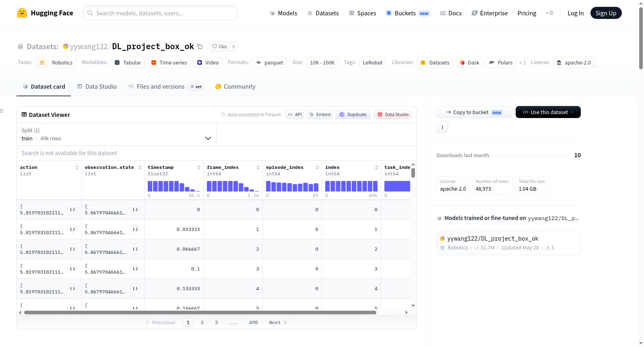Click the Duplicate button
Screen dimensions: 644x347
coord(353,114)
